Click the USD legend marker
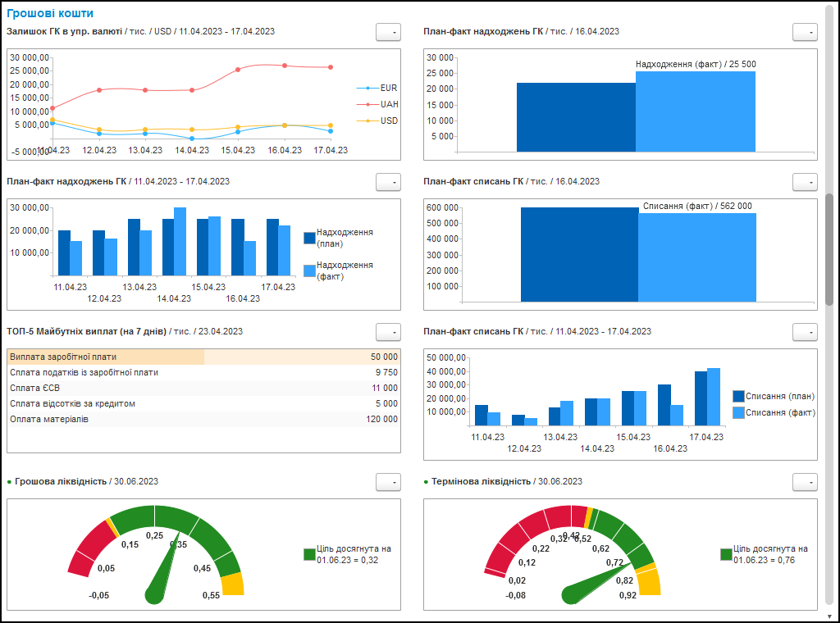Screen dimensions: 840x623 click(367, 121)
